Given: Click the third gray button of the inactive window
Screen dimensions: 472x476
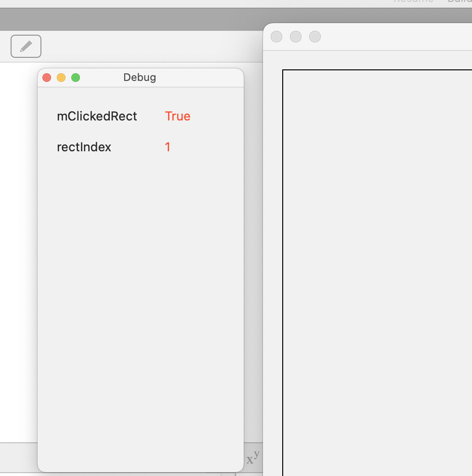Looking at the screenshot, I should [315, 37].
